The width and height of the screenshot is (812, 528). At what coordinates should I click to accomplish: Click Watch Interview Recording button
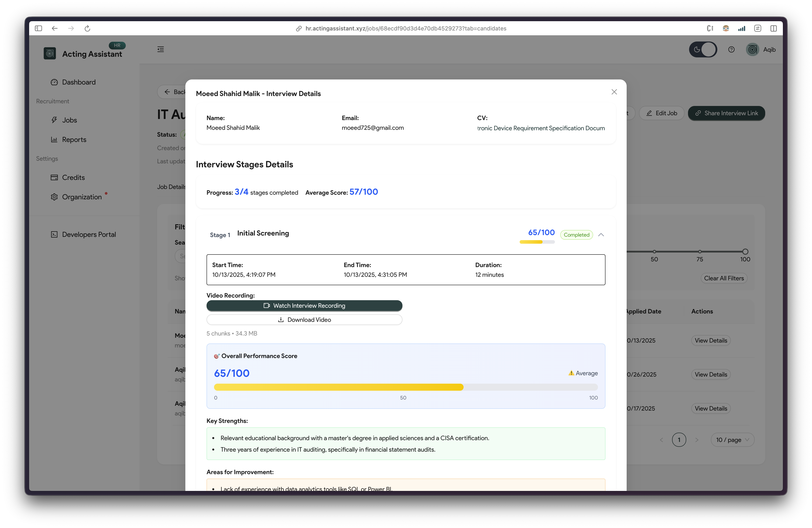pos(304,305)
